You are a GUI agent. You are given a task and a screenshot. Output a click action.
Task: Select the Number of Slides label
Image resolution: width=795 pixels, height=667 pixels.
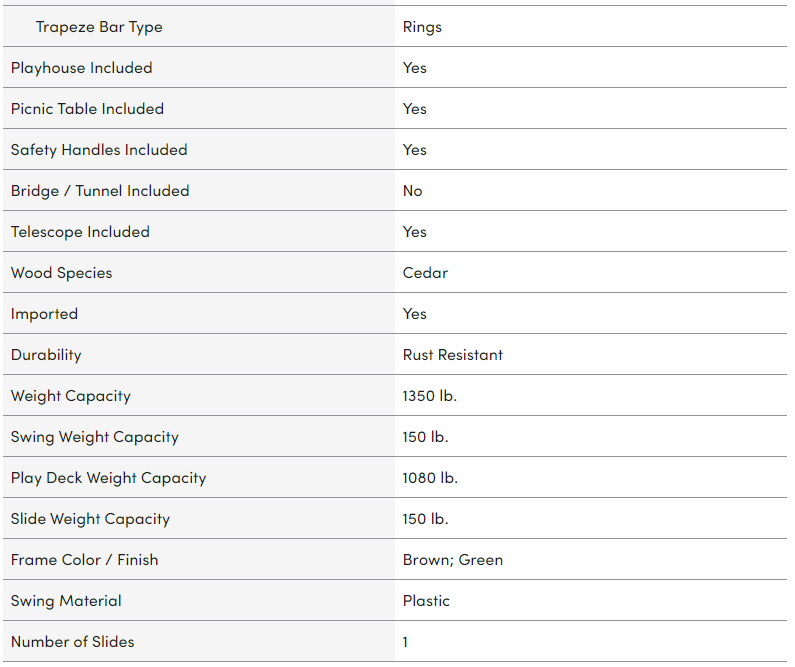tap(72, 642)
